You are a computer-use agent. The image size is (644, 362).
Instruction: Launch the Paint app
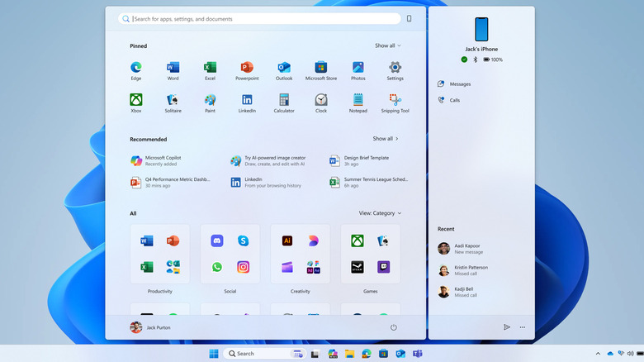click(210, 100)
